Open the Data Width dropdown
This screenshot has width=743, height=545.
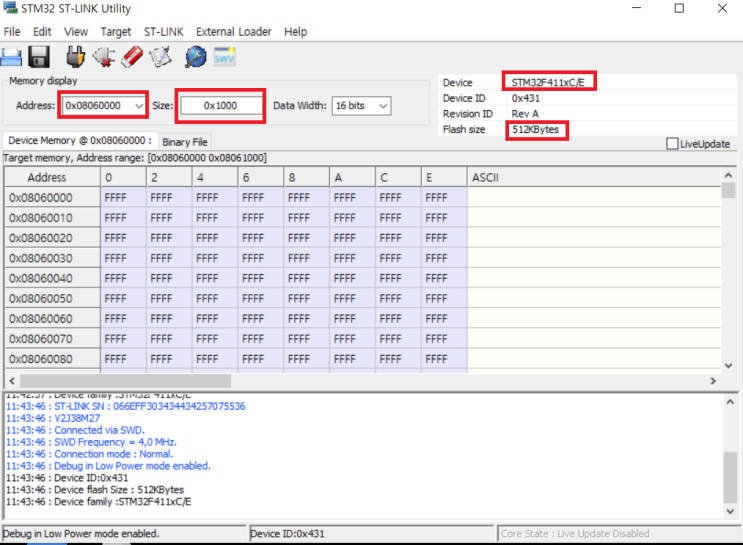pos(382,105)
